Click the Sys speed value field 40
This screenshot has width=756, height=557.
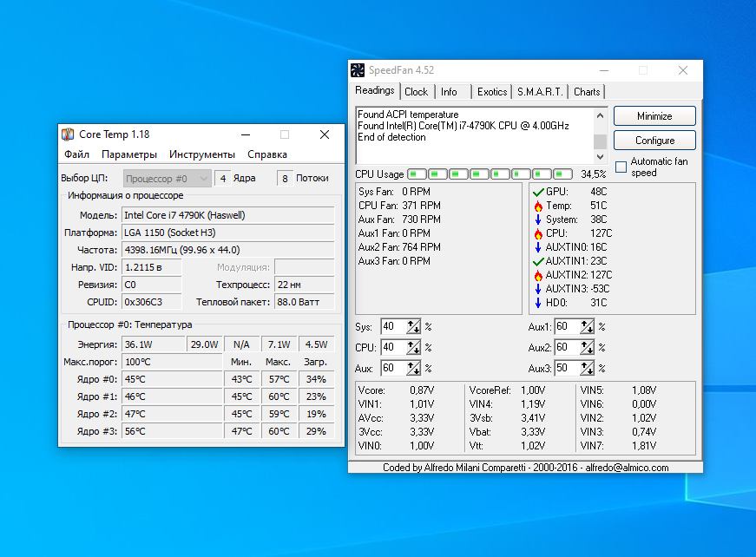click(394, 327)
